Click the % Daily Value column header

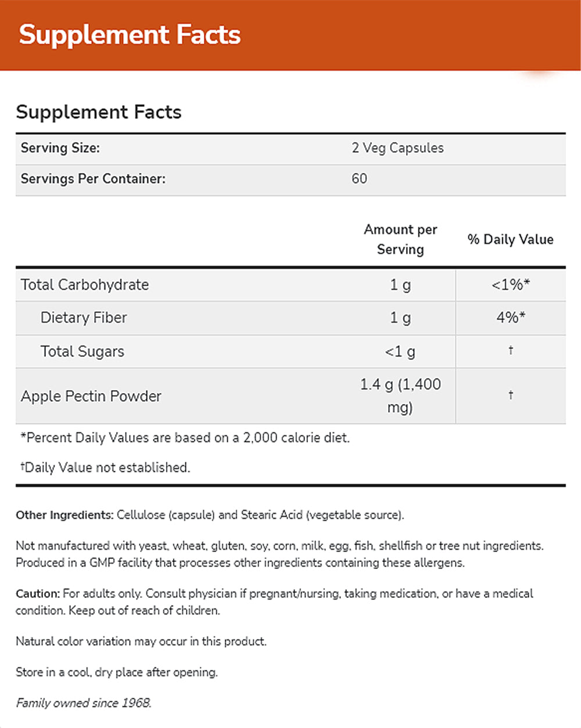click(x=510, y=239)
